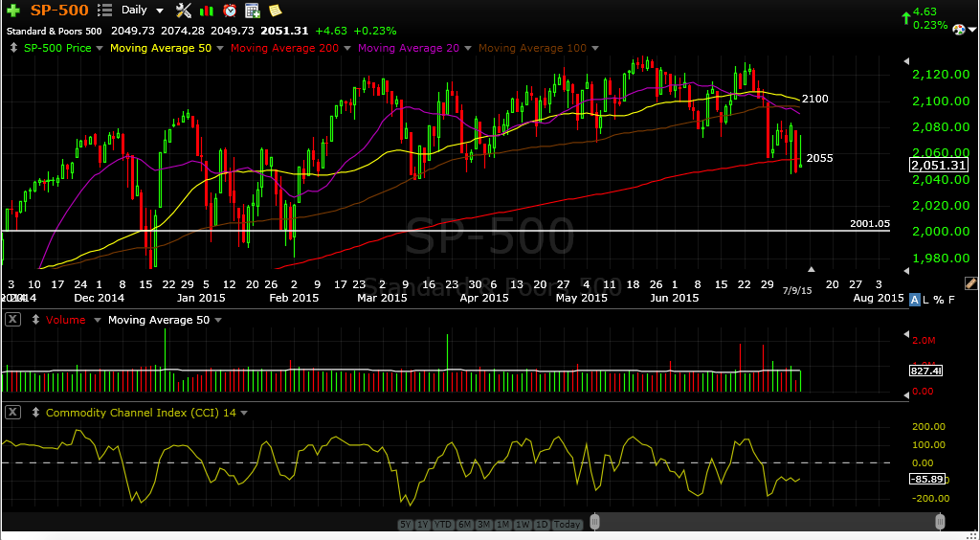
Task: Select the ruler drawing tool icon
Action: (970, 283)
